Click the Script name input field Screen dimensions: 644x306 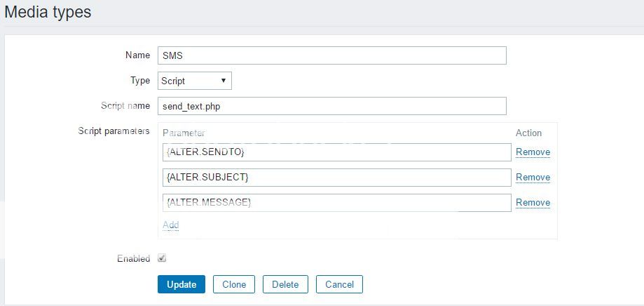331,106
